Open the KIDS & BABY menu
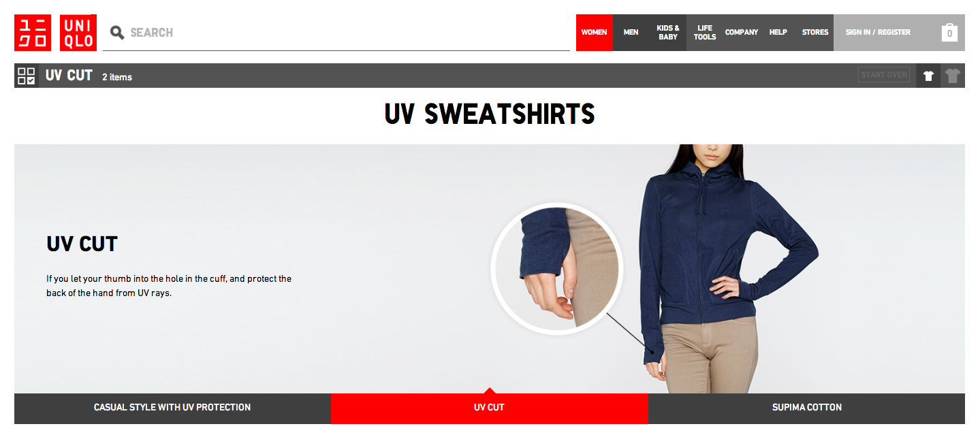 668,33
